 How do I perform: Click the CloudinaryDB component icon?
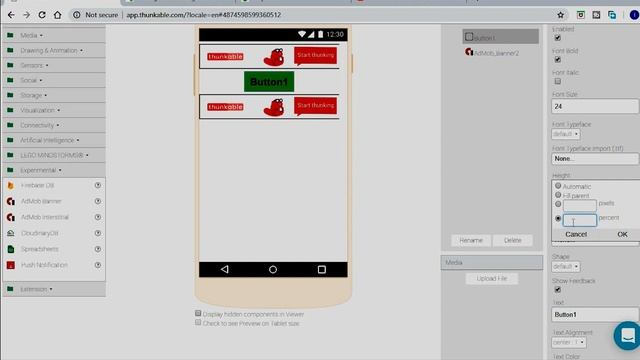[11, 233]
